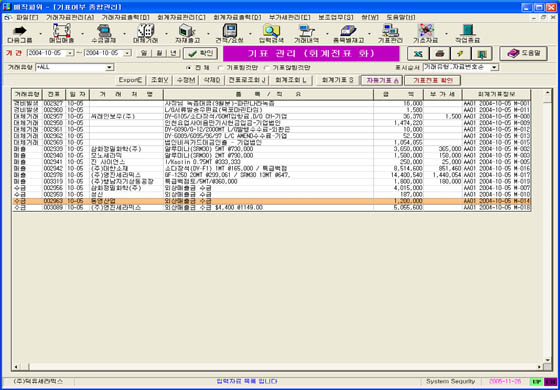Open the 거래자료관리(A) menu
Viewport: 560px width, 390px height.
[70, 17]
